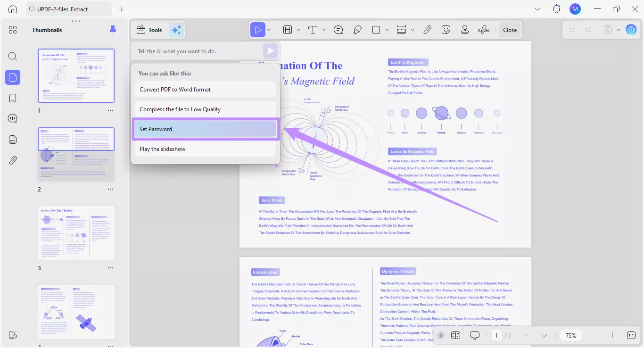This screenshot has width=644, height=348.
Task: Click the AI sparkle icon
Action: tap(176, 30)
